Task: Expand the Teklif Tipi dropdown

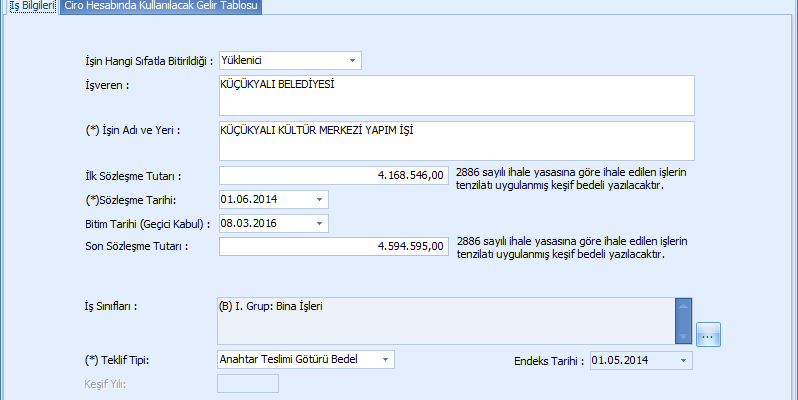Action: tap(386, 359)
